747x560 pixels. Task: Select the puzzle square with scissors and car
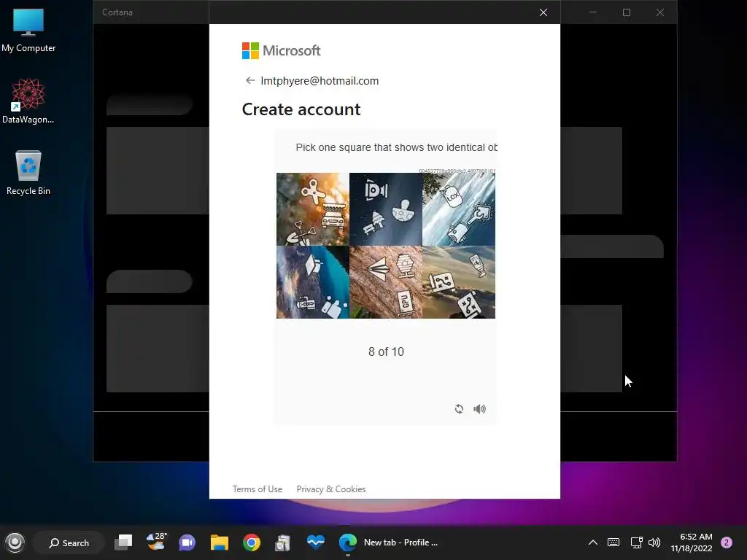tap(313, 209)
